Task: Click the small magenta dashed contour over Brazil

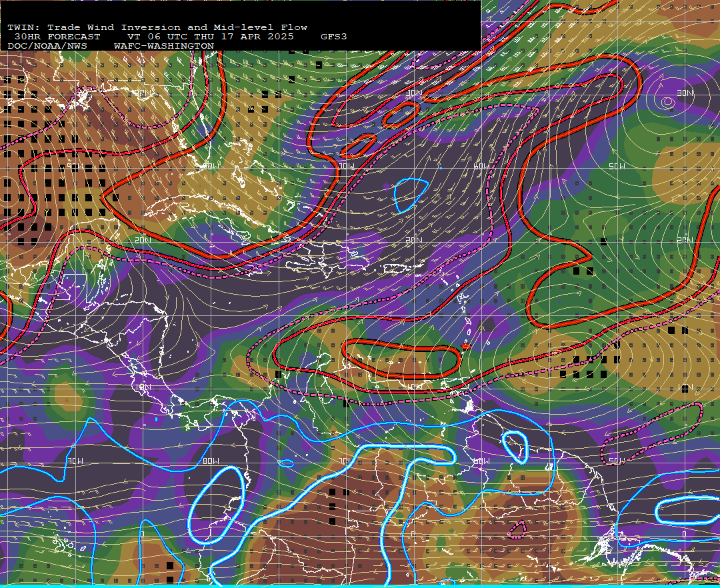Action: (x=517, y=529)
